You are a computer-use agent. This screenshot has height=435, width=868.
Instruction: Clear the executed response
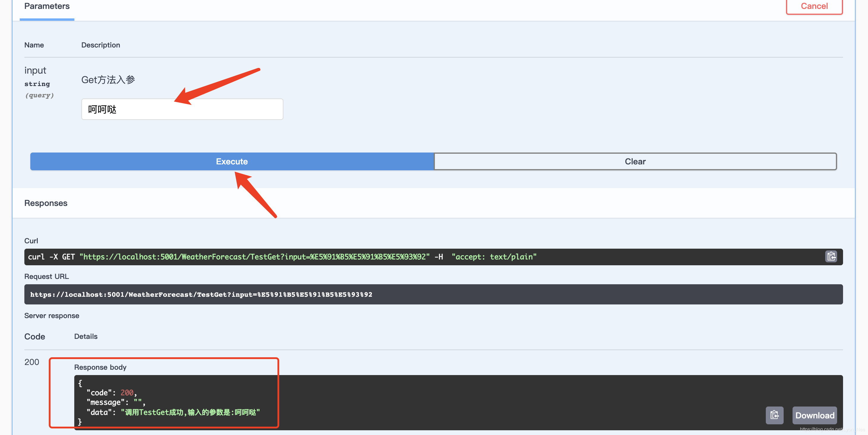click(635, 162)
